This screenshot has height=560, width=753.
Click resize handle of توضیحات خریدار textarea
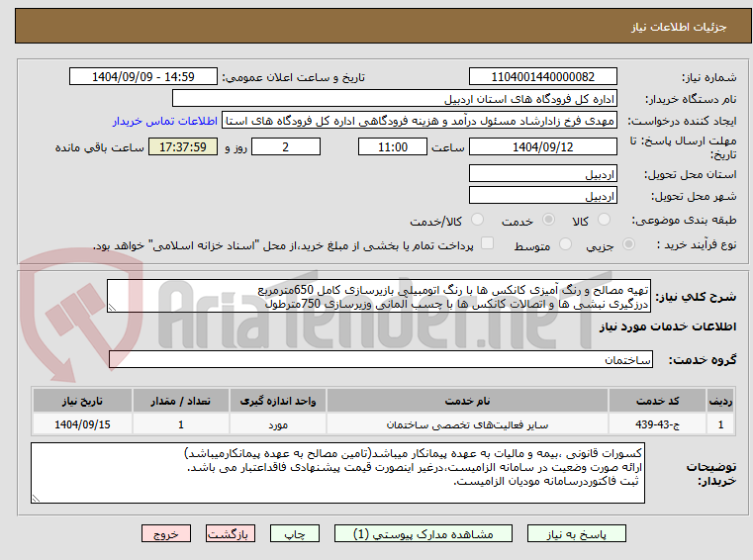tap(36, 498)
